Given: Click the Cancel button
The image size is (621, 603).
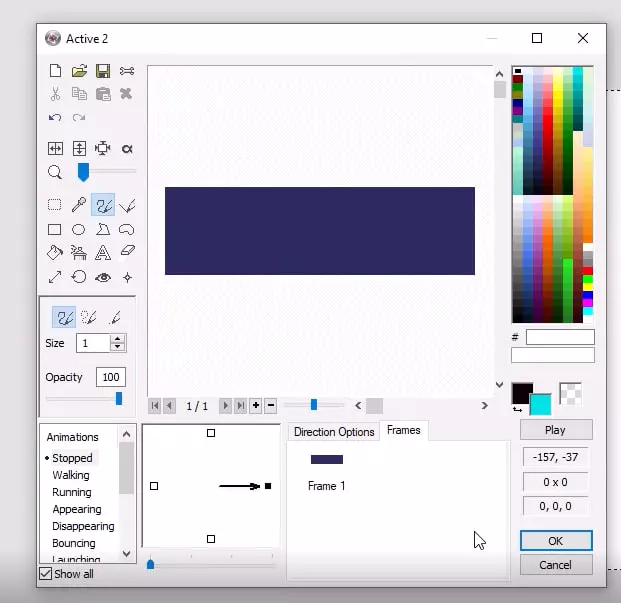Looking at the screenshot, I should point(556,565).
